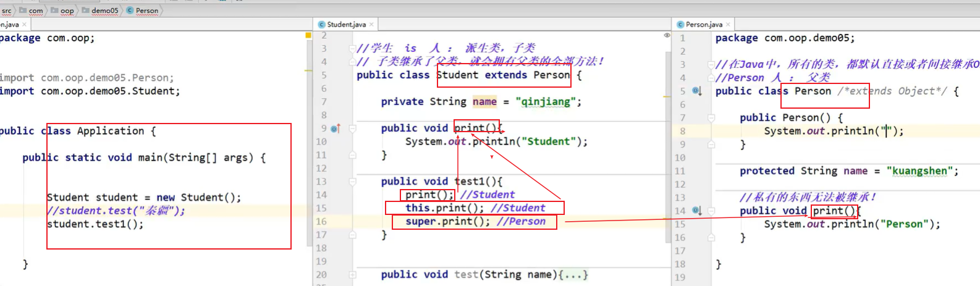The height and width of the screenshot is (286, 980).
Task: Close the Application java tab on the left
Action: click(24, 25)
